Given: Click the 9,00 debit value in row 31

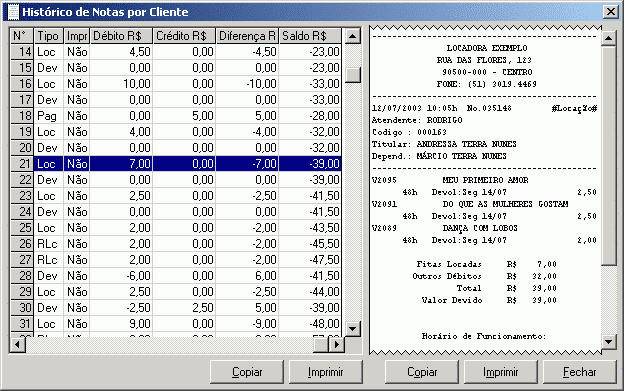Looking at the screenshot, I should 121,324.
